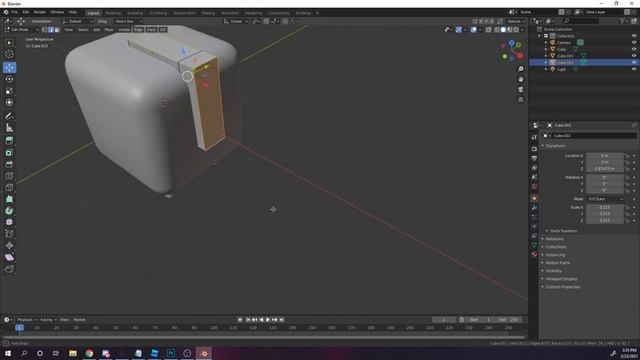The height and width of the screenshot is (360, 640).
Task: Hide the Cube object in outliner
Action: click(634, 49)
